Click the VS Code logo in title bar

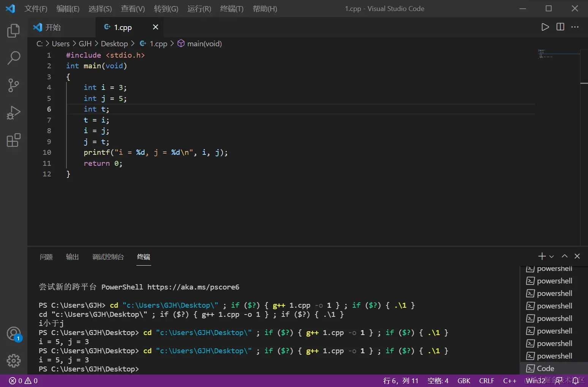pyautogui.click(x=10, y=8)
